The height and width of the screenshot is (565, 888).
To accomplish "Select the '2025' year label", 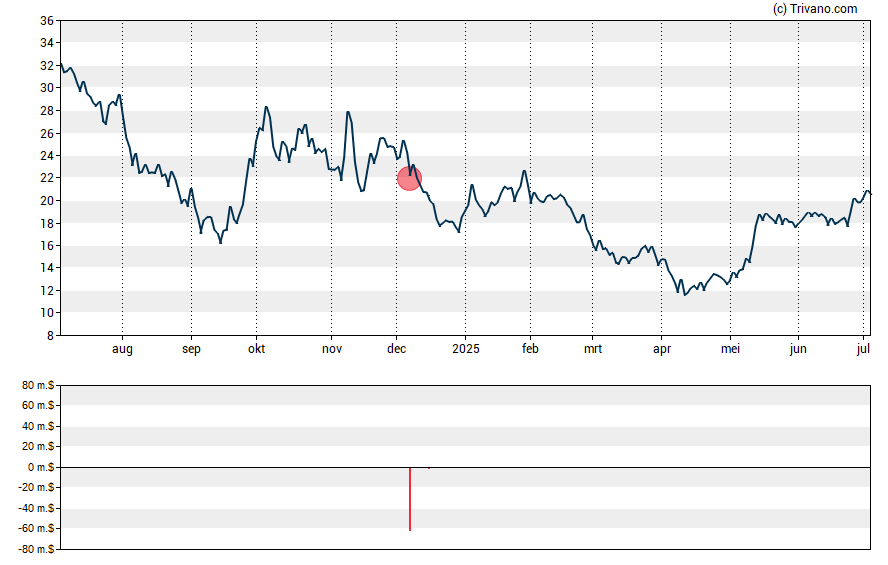I will click(x=466, y=349).
